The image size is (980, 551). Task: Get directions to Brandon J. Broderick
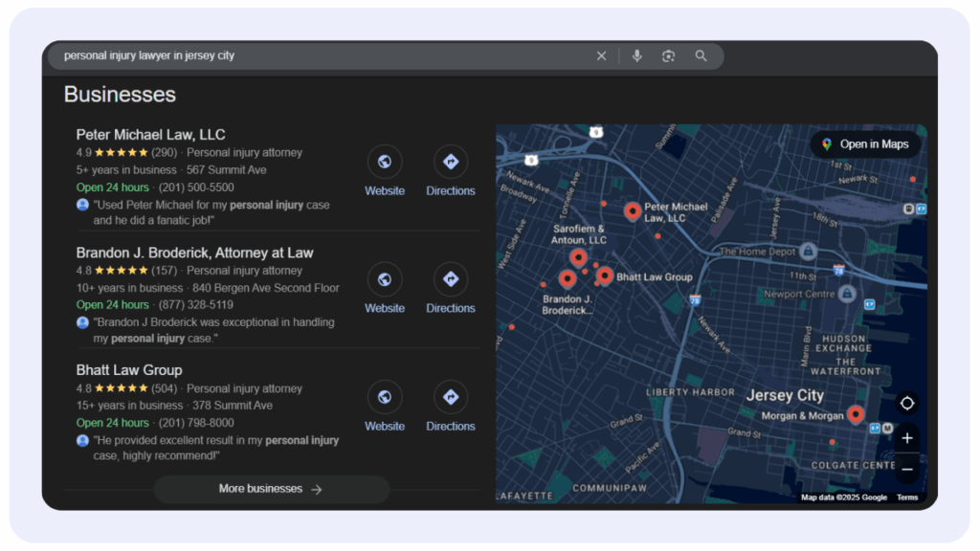coord(451,279)
